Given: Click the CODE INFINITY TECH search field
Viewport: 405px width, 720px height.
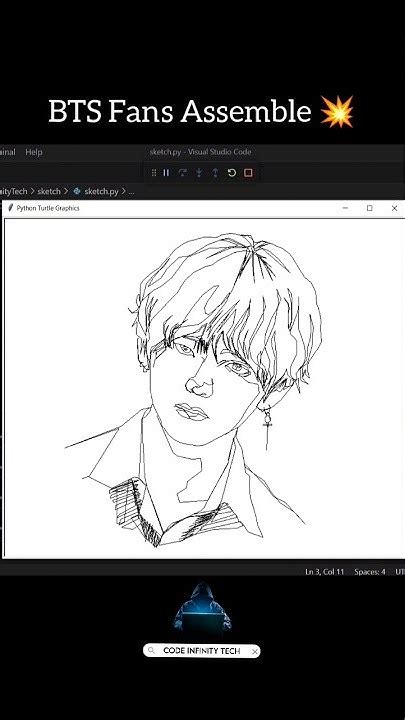Looking at the screenshot, I should 202,651.
